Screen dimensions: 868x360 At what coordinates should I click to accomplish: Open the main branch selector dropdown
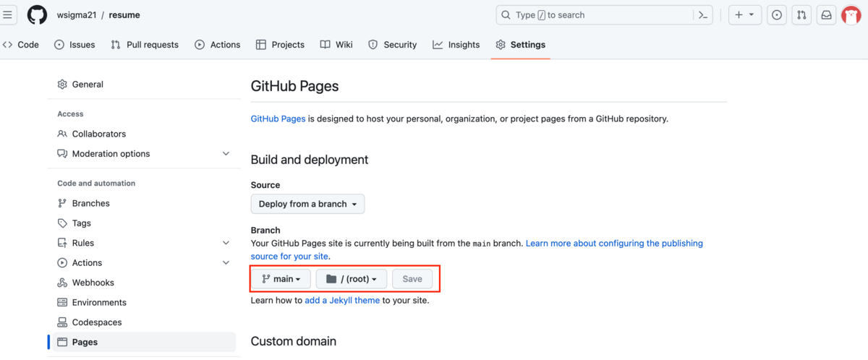pos(281,279)
